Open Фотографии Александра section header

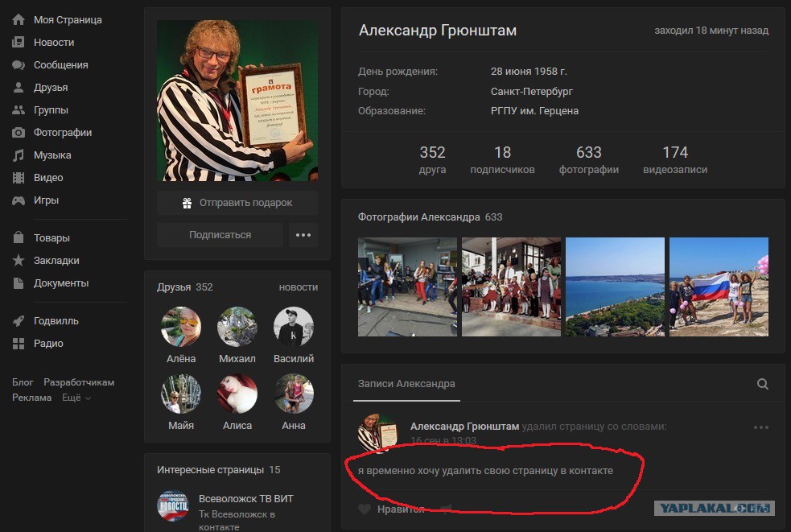pos(430,217)
